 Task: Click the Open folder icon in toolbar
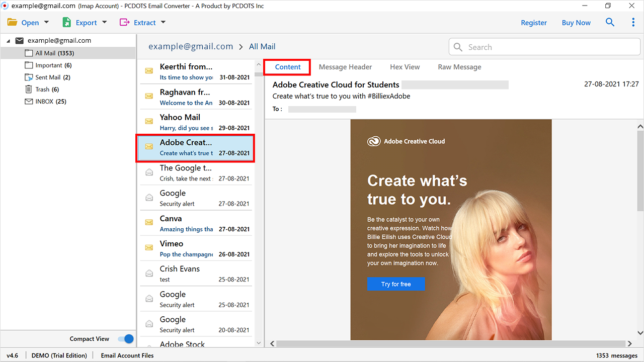click(12, 23)
